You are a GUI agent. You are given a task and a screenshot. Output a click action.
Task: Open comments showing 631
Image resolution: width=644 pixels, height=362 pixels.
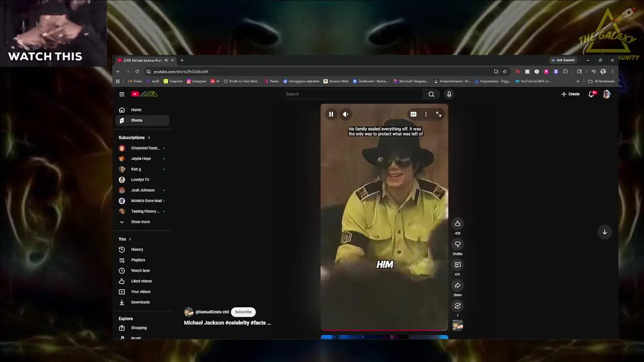click(457, 265)
